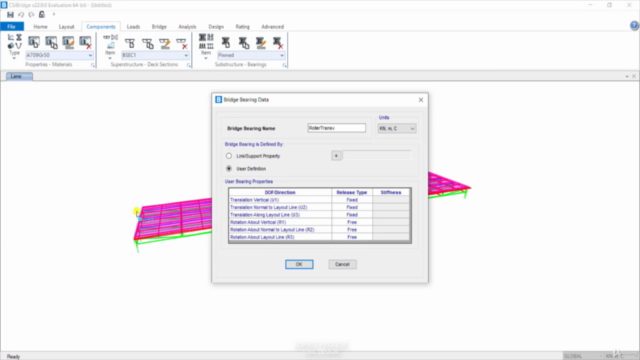
Task: Click OK in Bridge Bearing Data dialog
Action: tap(299, 264)
